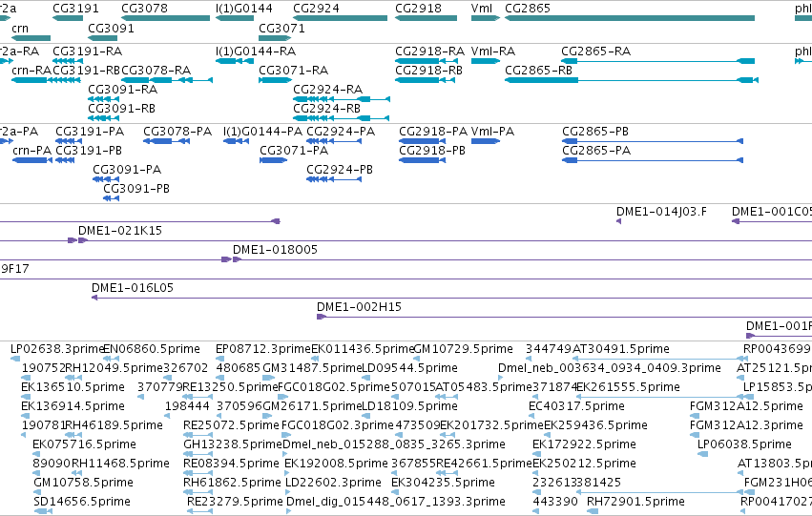Click EST GH13238.5prime
The height and width of the screenshot is (516, 812).
[x=233, y=444]
